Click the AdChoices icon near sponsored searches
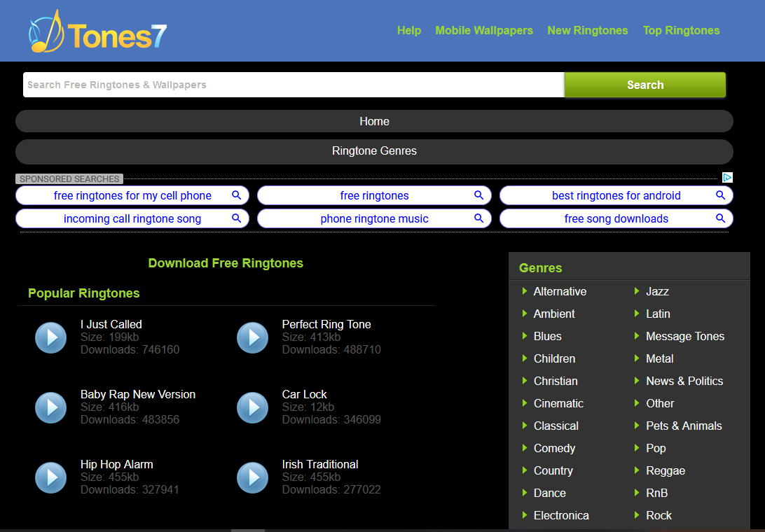765x532 pixels. (x=727, y=178)
